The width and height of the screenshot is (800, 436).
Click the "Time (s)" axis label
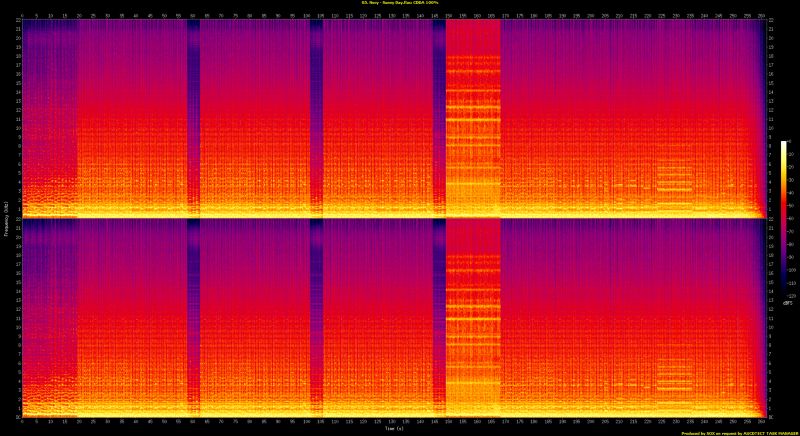[394, 427]
